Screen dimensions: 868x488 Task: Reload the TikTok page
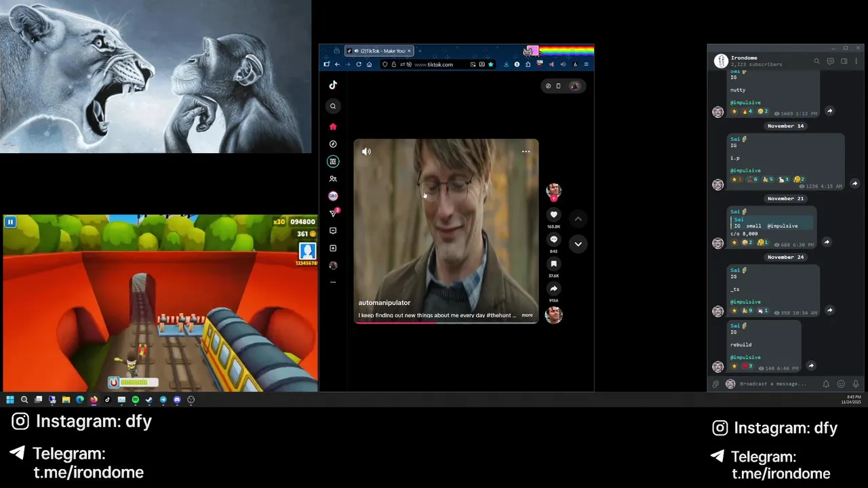359,64
